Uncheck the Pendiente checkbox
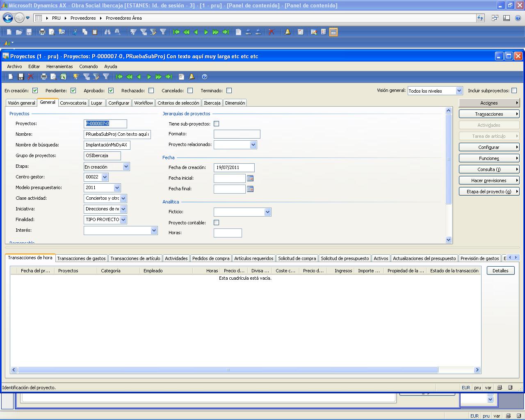525x420 pixels. [x=73, y=91]
